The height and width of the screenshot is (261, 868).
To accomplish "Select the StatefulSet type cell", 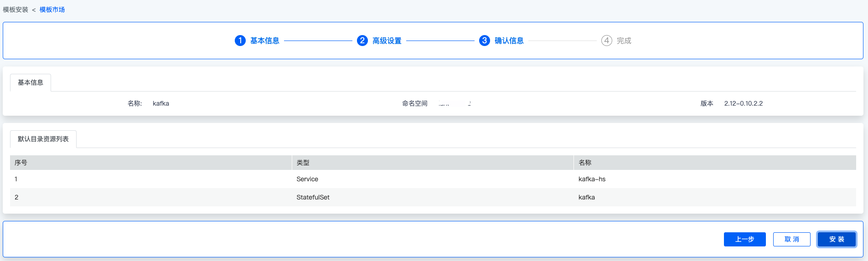I will click(313, 197).
